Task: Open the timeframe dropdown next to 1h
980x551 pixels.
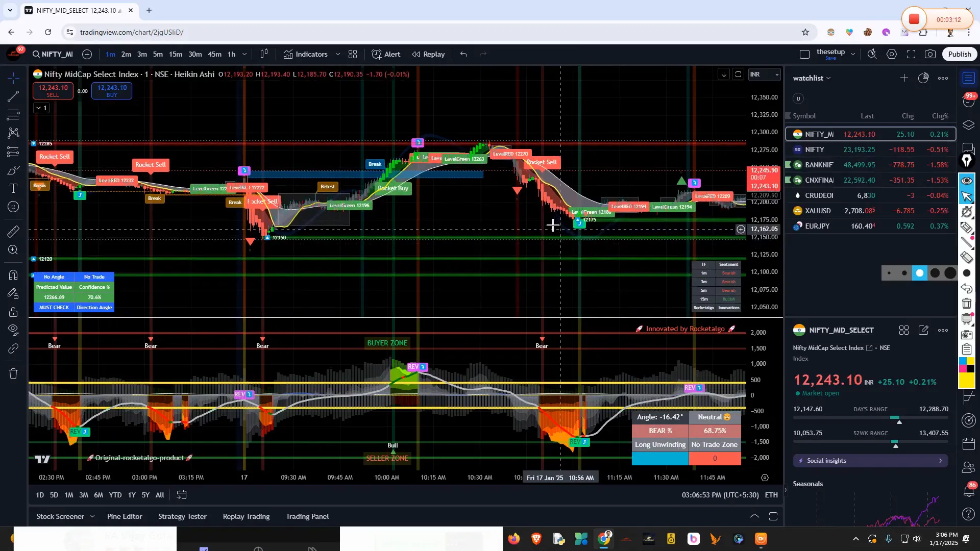Action: point(244,54)
